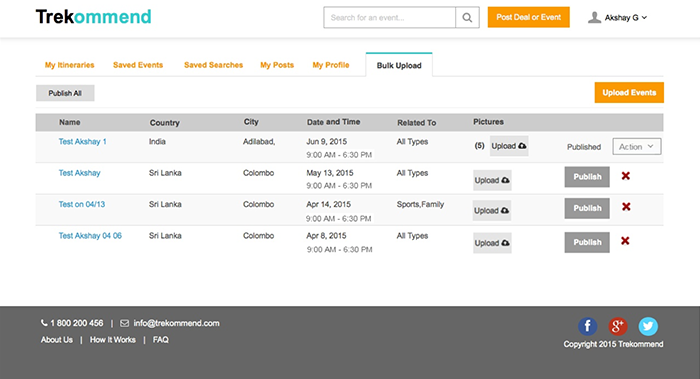Click the Country column header
This screenshot has width=700, height=379.
164,122
